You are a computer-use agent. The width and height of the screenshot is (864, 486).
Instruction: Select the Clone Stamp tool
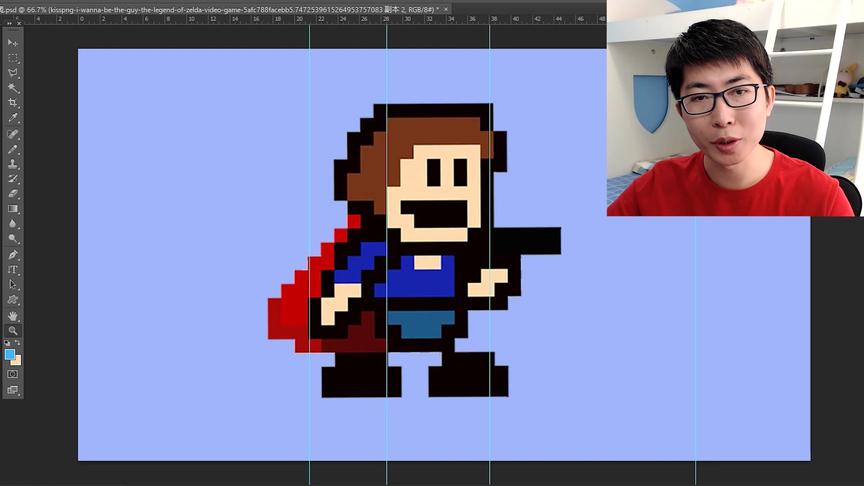point(13,164)
